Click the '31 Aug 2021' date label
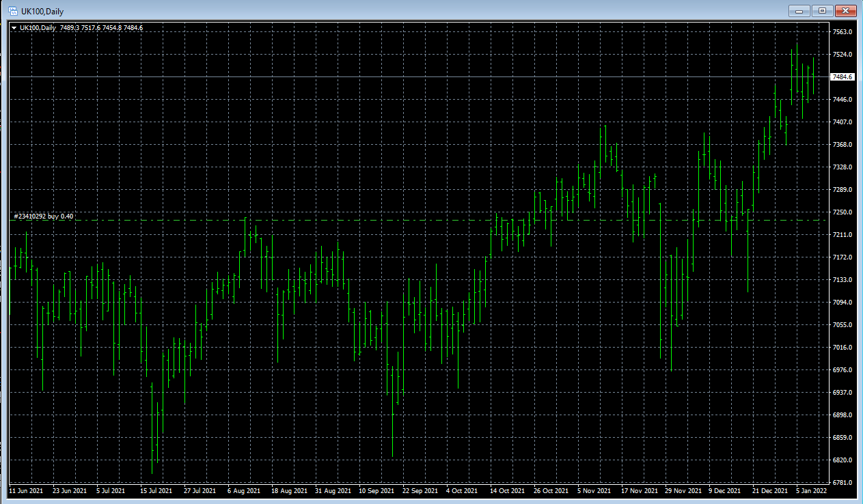Image resolution: width=863 pixels, height=504 pixels. (332, 491)
